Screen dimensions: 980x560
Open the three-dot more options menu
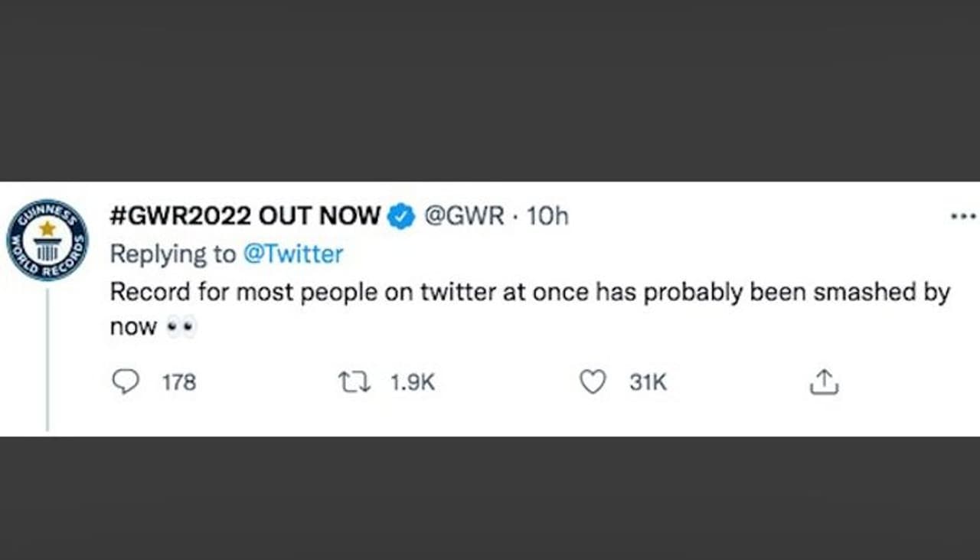[x=962, y=217]
